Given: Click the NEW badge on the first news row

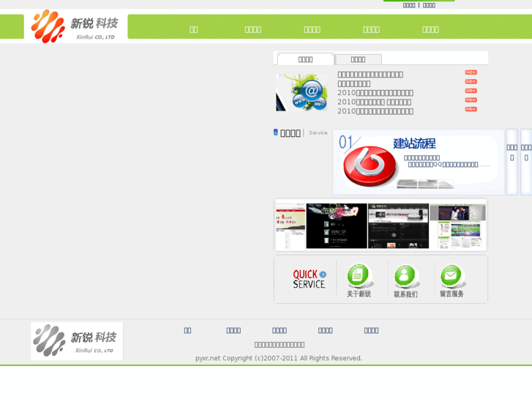Looking at the screenshot, I should coord(471,72).
